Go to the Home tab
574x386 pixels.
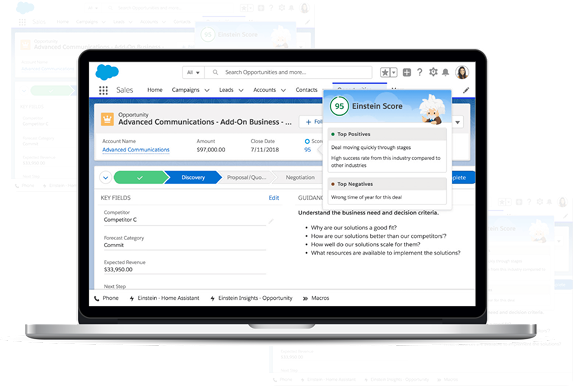coord(155,90)
